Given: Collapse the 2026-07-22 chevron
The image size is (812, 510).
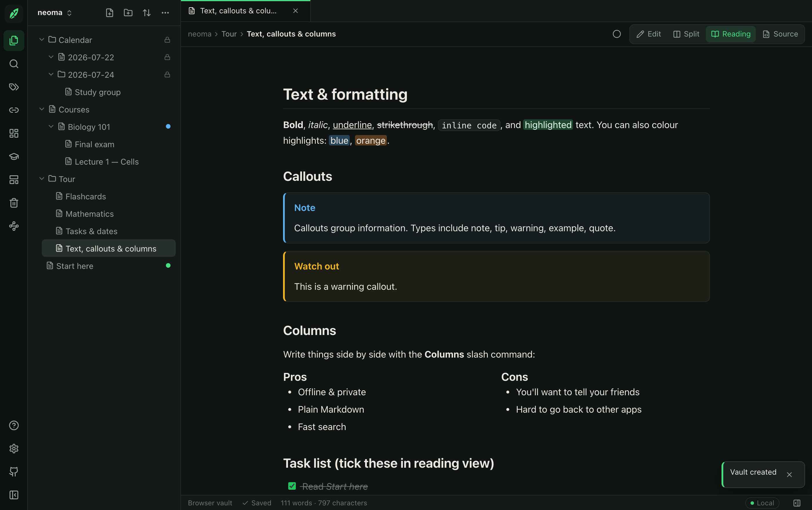Looking at the screenshot, I should (x=51, y=57).
